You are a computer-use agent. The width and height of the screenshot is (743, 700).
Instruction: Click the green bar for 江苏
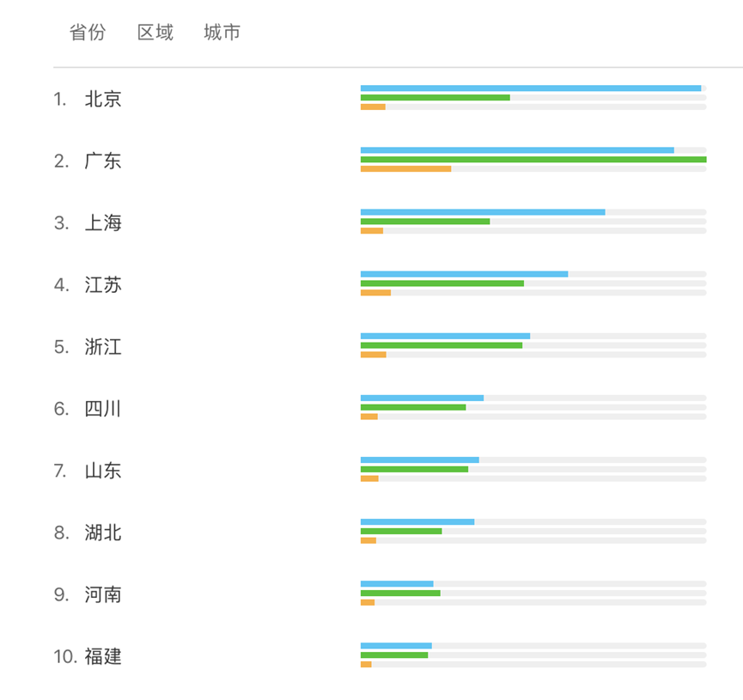click(x=442, y=283)
